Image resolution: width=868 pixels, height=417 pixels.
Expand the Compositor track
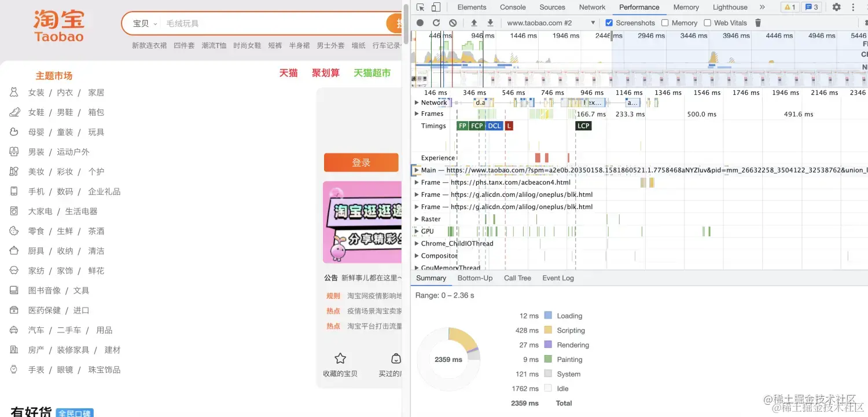417,255
